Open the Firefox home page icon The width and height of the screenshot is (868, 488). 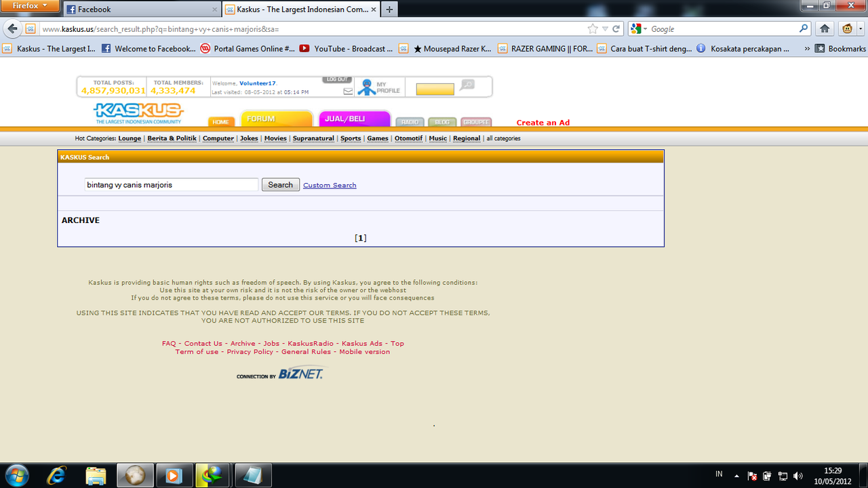pos(825,28)
